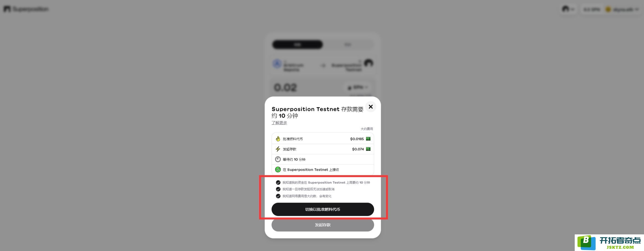Switch to the dark deposit tab
The width and height of the screenshot is (644, 251).
(x=297, y=45)
